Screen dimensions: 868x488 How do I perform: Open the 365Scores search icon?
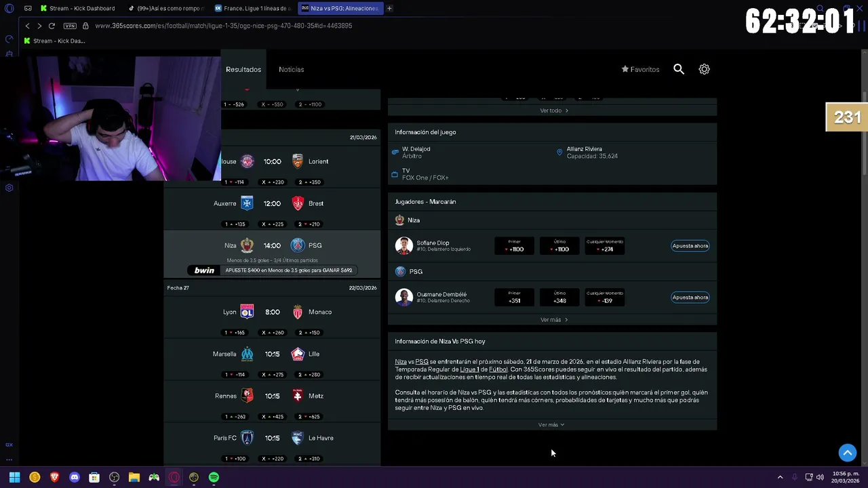[x=679, y=69]
